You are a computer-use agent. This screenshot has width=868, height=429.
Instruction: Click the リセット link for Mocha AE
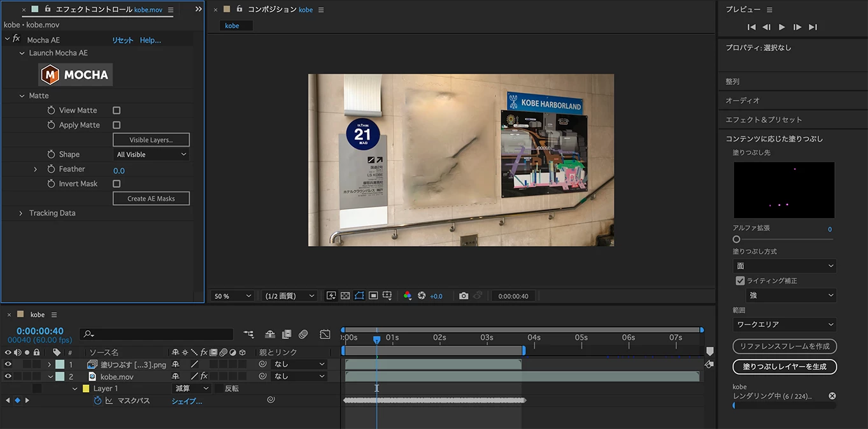tap(123, 40)
